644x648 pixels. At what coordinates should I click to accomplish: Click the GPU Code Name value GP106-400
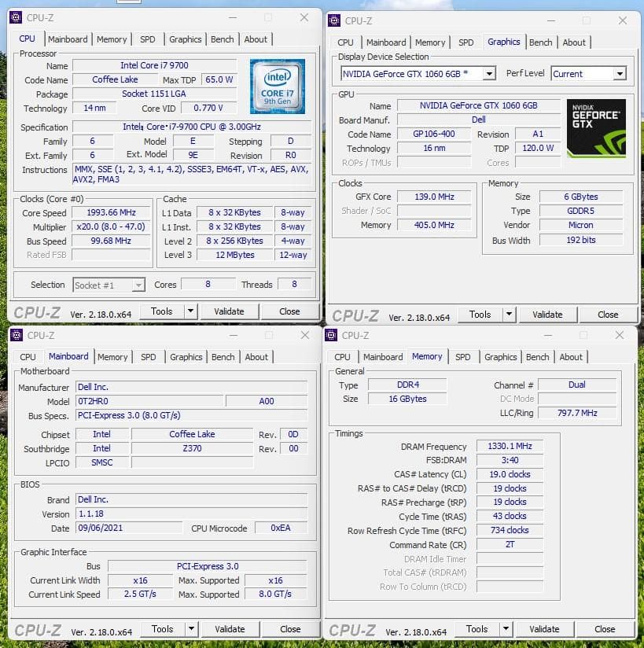[434, 134]
